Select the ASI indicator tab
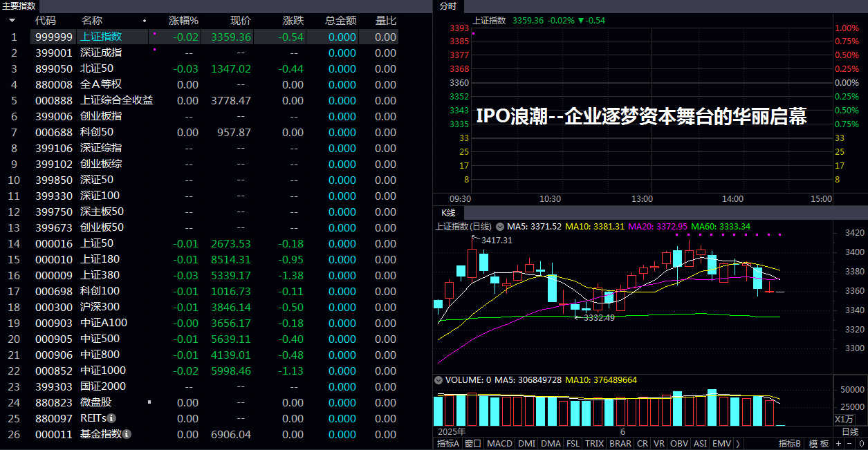 701,444
